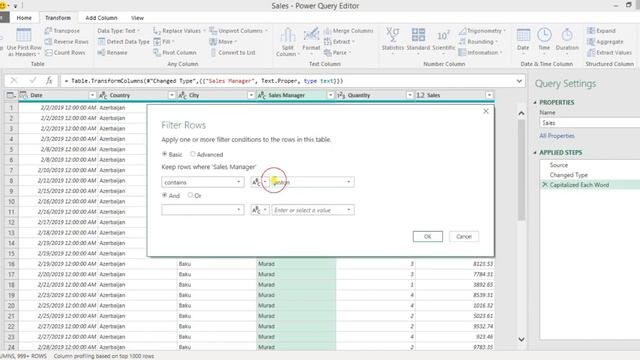This screenshot has width=640, height=360.
Task: Switch to the Transform ribbon tab
Action: (58, 18)
